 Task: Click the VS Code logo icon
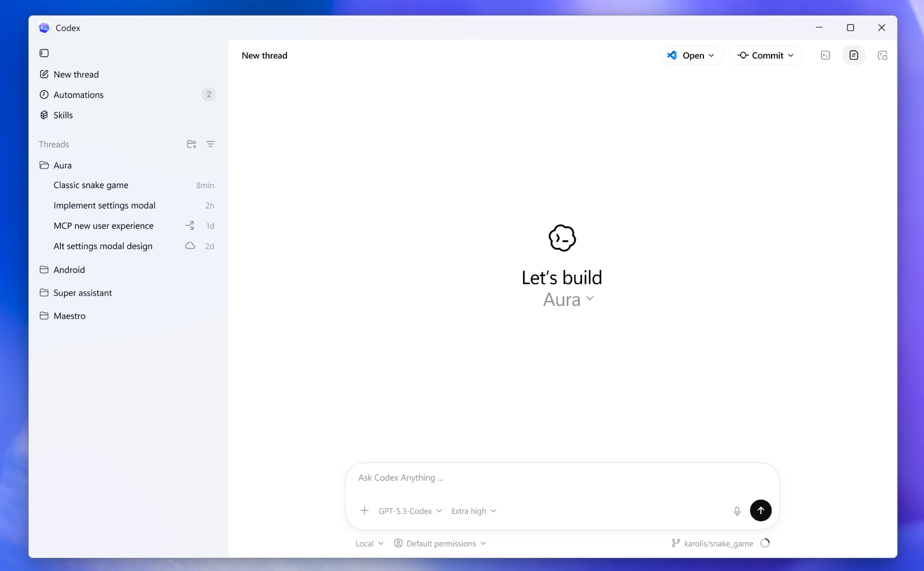(x=672, y=55)
